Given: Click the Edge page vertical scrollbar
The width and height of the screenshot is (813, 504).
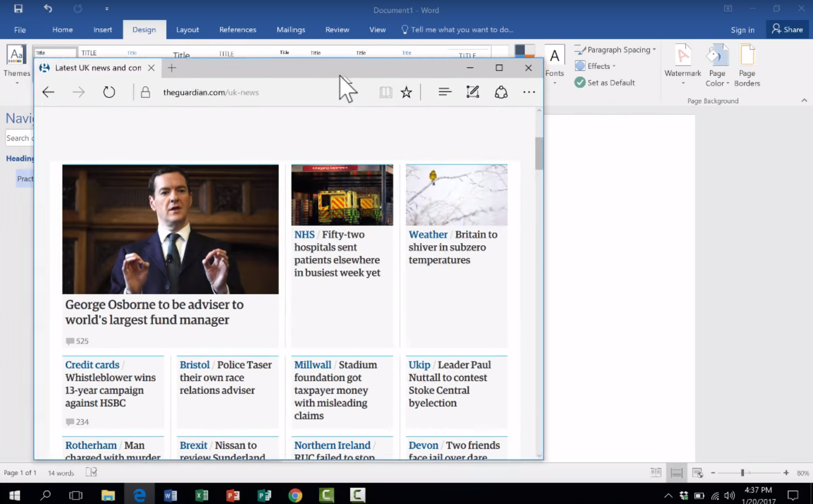Looking at the screenshot, I should coord(539,153).
